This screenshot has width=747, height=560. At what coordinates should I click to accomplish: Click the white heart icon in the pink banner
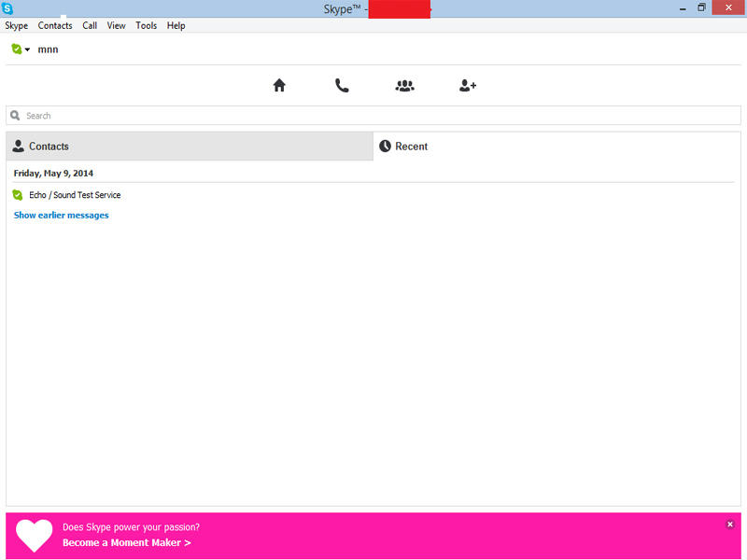(34, 535)
